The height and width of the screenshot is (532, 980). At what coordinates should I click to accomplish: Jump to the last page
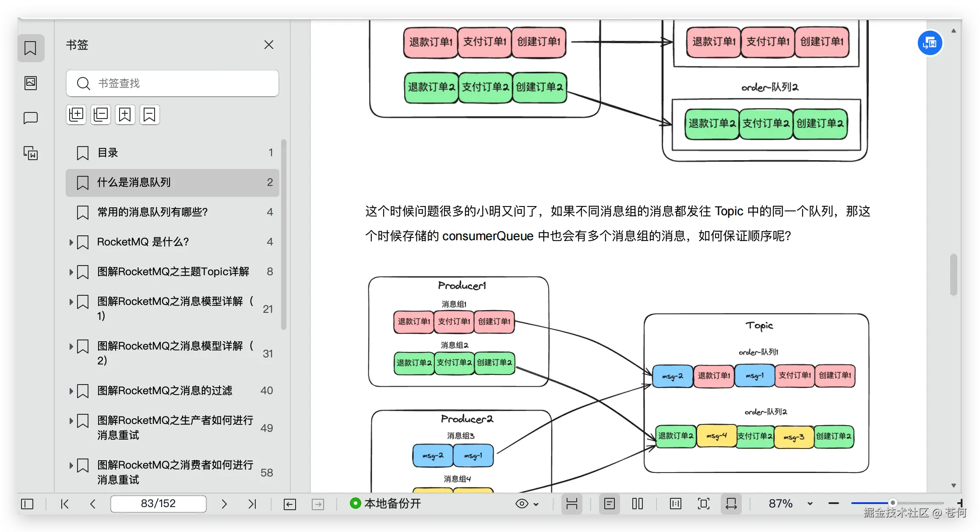click(252, 504)
